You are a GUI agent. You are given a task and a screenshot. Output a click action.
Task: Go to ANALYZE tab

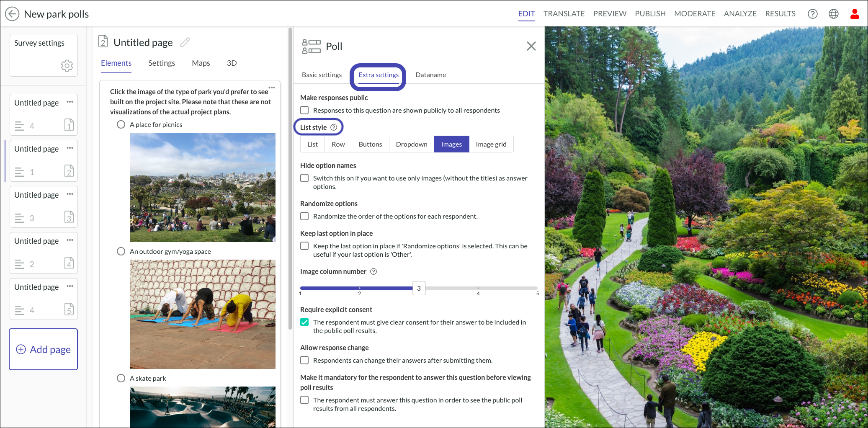pyautogui.click(x=740, y=14)
